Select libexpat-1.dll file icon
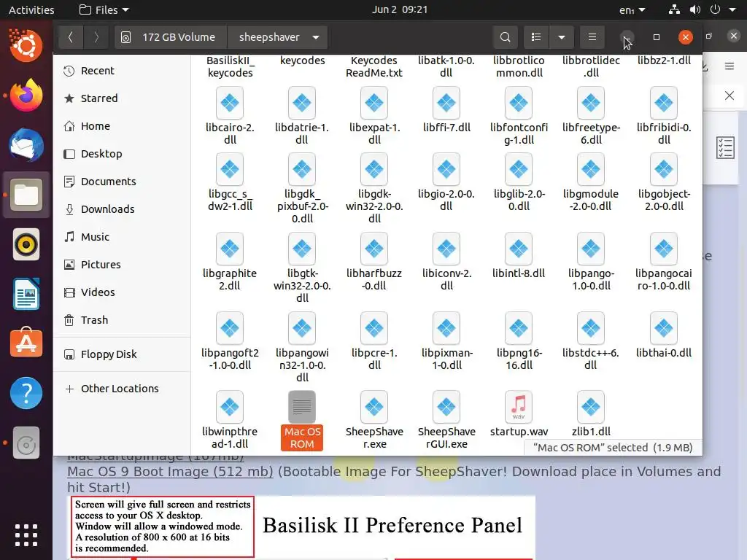Screen dimensions: 747x560 pyautogui.click(x=374, y=103)
